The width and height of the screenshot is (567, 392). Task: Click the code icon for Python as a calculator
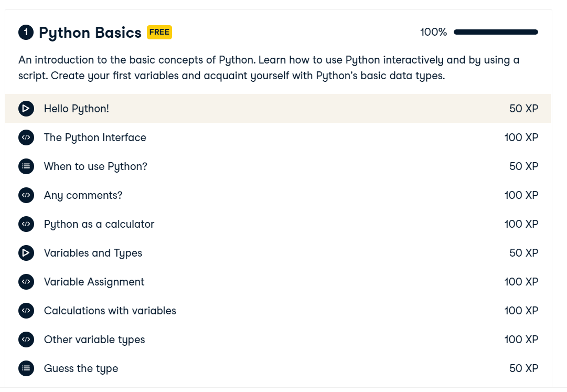point(26,224)
